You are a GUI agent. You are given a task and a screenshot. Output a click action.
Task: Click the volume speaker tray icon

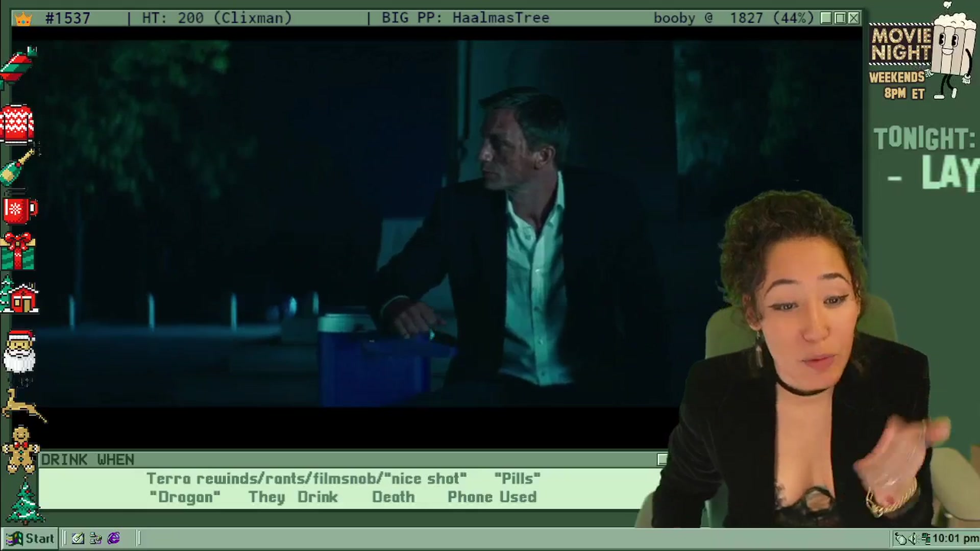click(x=912, y=538)
